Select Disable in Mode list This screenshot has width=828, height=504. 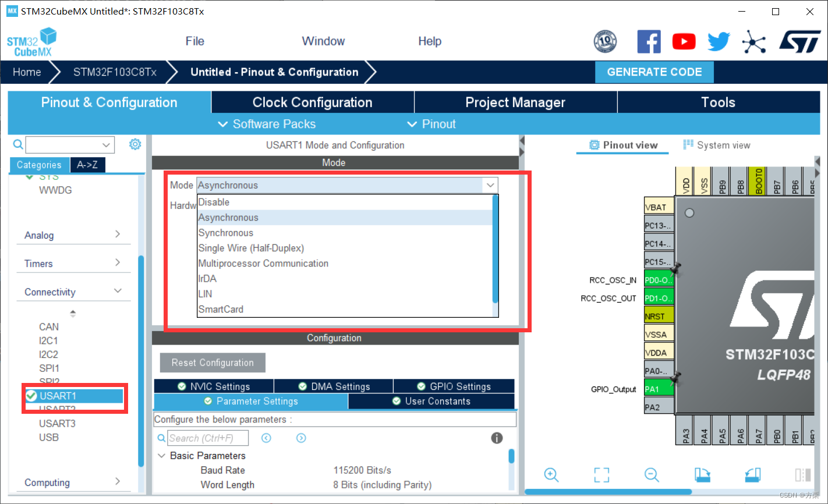345,202
